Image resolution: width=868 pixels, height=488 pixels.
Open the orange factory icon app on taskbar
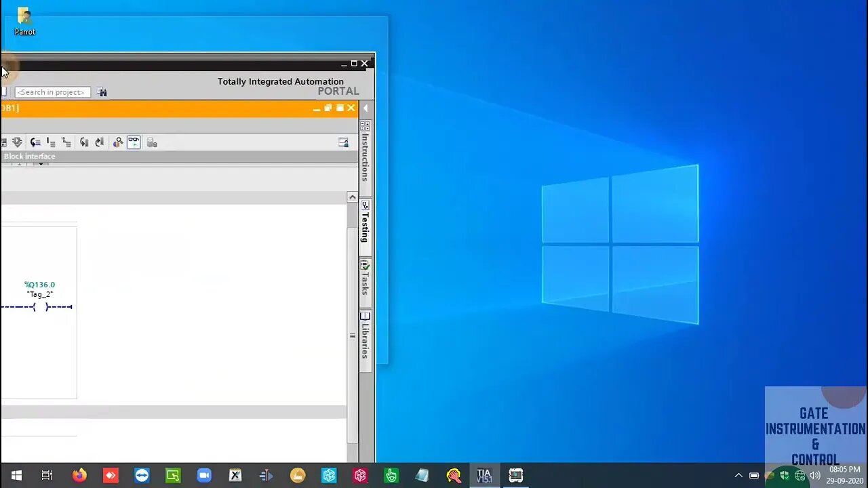pyautogui.click(x=298, y=475)
